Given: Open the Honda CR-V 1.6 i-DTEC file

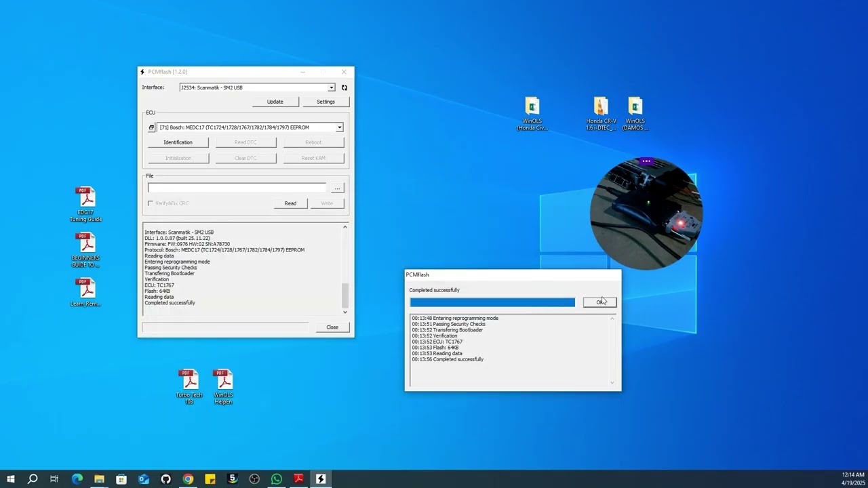Looking at the screenshot, I should point(601,114).
